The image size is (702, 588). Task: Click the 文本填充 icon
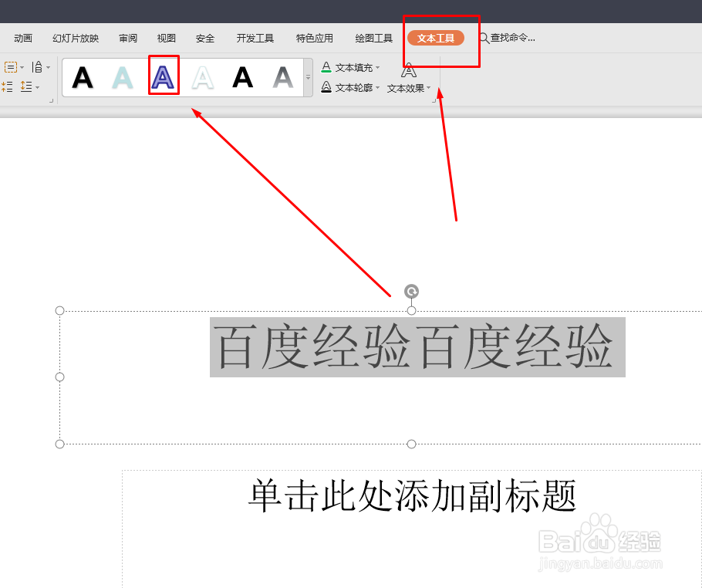(x=326, y=67)
